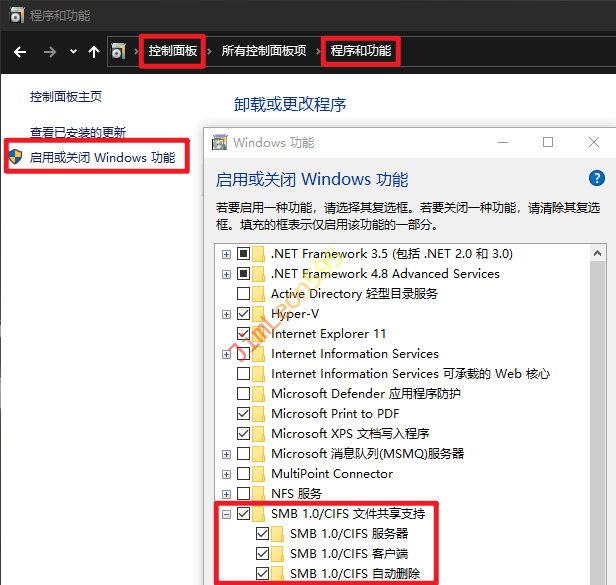Uncheck Microsoft Print to PDF checkbox
616x585 pixels.
click(243, 414)
